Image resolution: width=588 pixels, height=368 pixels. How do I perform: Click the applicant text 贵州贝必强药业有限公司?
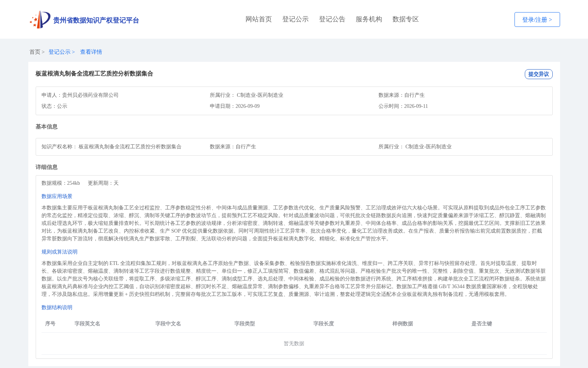pos(90,95)
